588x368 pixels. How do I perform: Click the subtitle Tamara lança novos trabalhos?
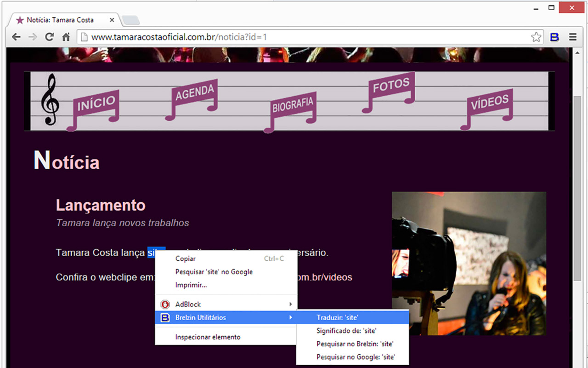point(123,223)
